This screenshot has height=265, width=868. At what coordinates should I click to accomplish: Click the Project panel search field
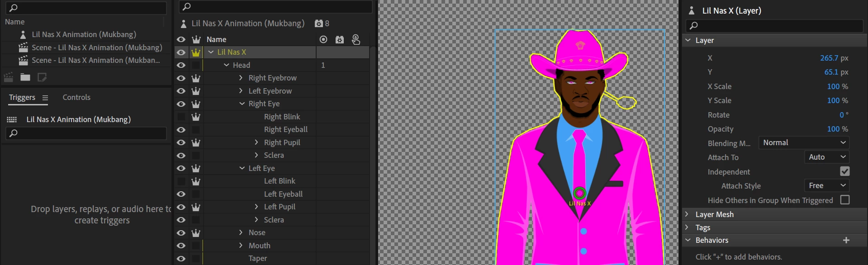86,8
